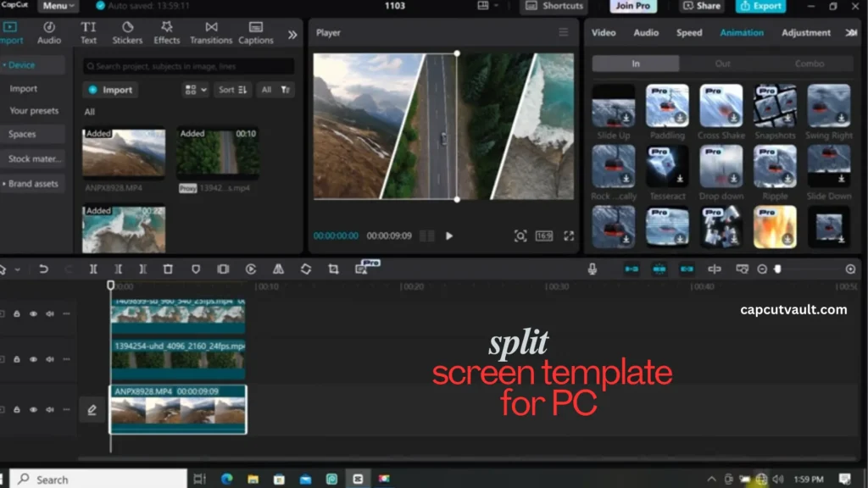Open the view mode grid dropdown
The height and width of the screenshot is (488, 868).
[196, 90]
